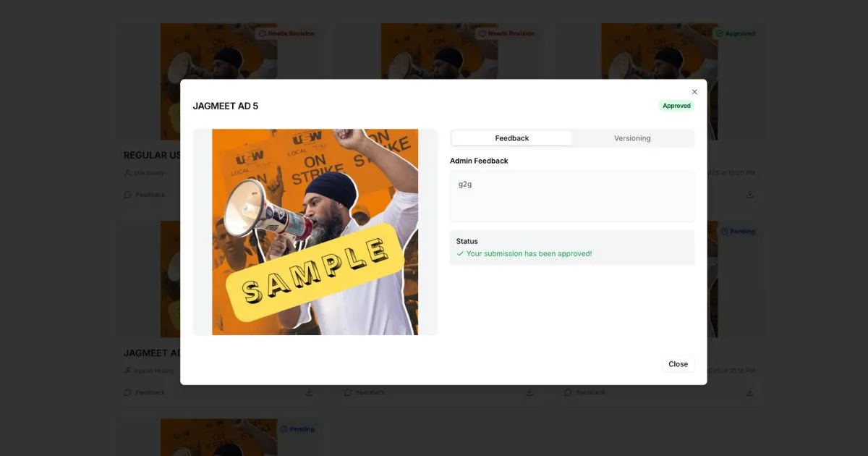Screen dimensions: 868x456
Task: Click the Needs Revision badge on top-left card
Action: coord(287,33)
